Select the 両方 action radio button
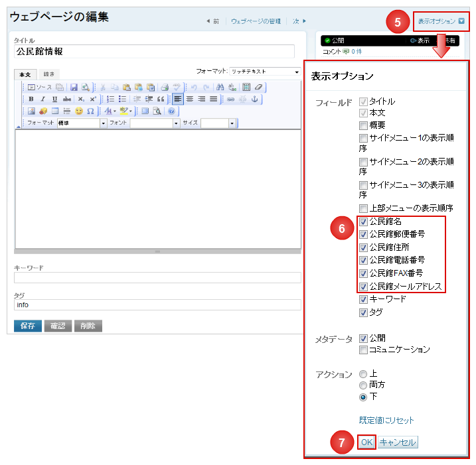Screen dimensions: 476x465 coord(363,385)
